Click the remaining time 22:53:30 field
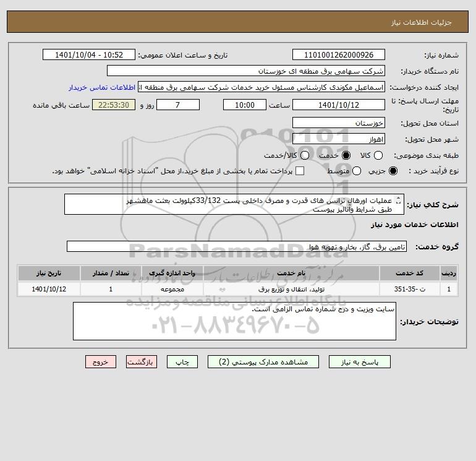This screenshot has height=461, width=476. tap(114, 105)
